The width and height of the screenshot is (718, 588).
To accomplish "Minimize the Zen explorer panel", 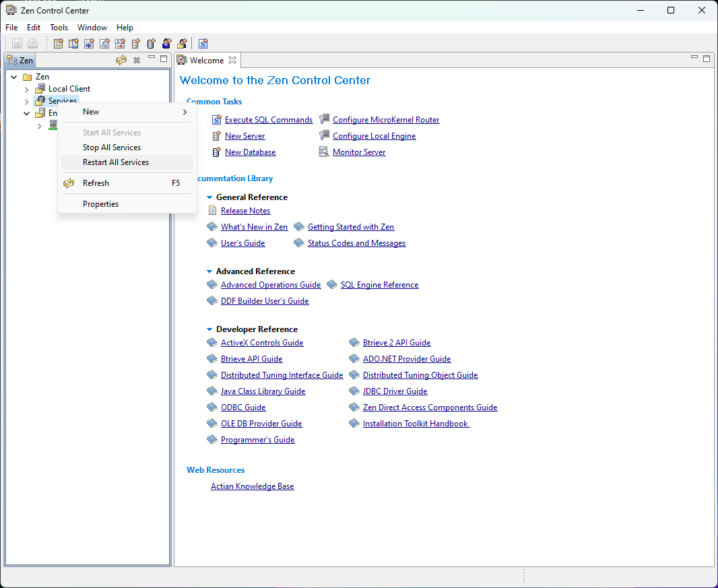I will tap(152, 58).
